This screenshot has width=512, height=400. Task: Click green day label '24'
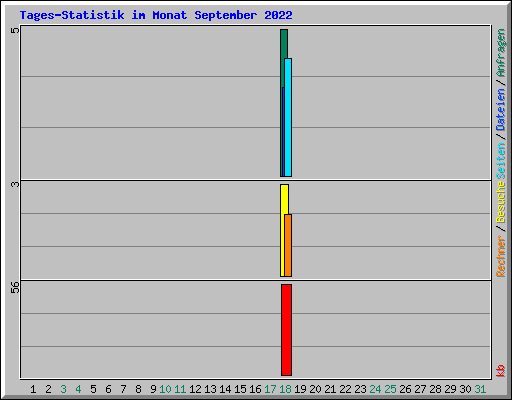pos(375,389)
